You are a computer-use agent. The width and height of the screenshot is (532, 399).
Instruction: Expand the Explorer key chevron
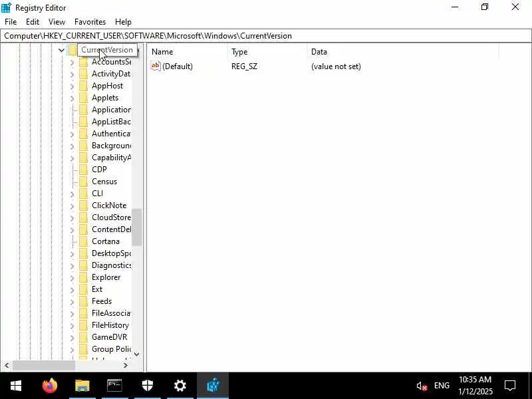coord(72,278)
